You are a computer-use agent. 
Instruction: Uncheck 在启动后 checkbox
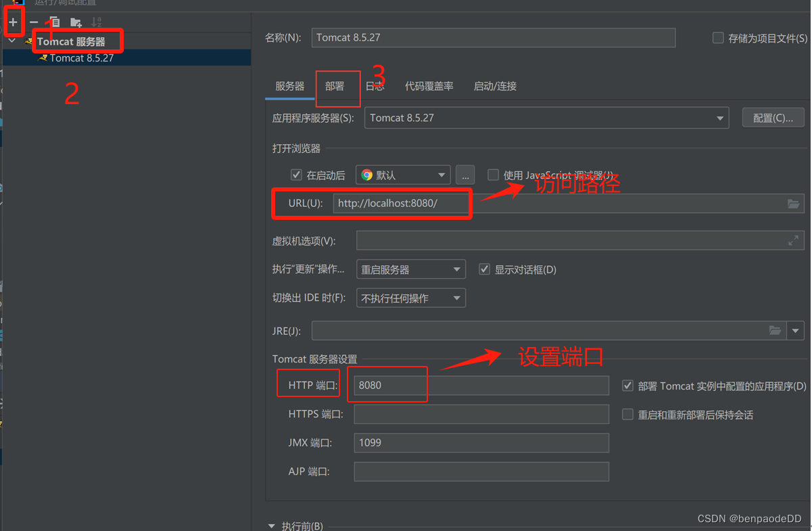tap(296, 175)
